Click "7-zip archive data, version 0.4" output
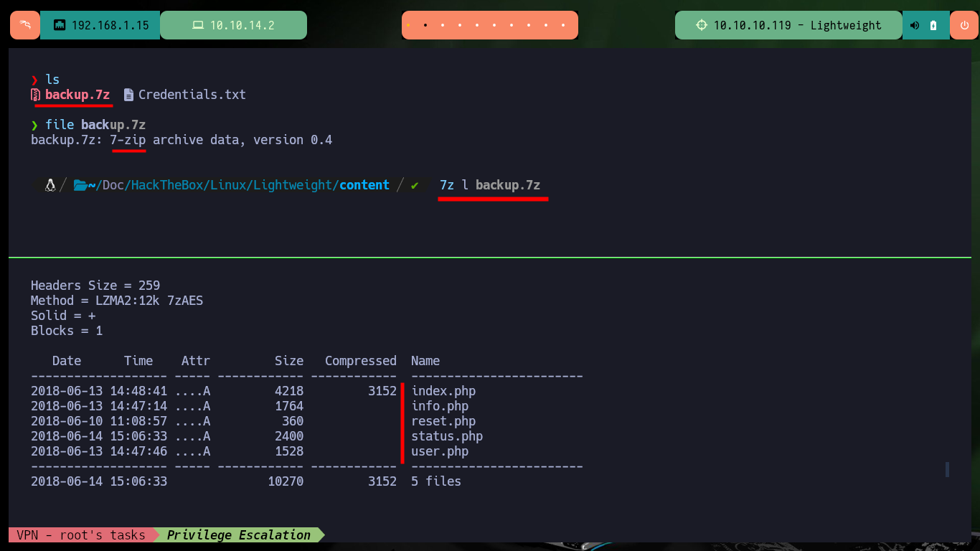Image resolution: width=980 pixels, height=551 pixels. click(x=221, y=140)
